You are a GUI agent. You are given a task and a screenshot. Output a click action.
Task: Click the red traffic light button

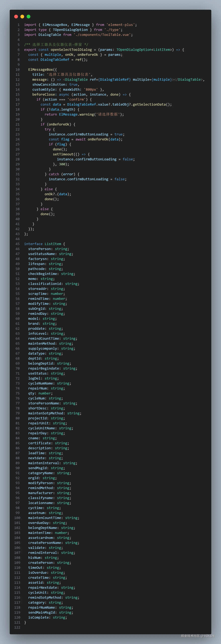16,17
